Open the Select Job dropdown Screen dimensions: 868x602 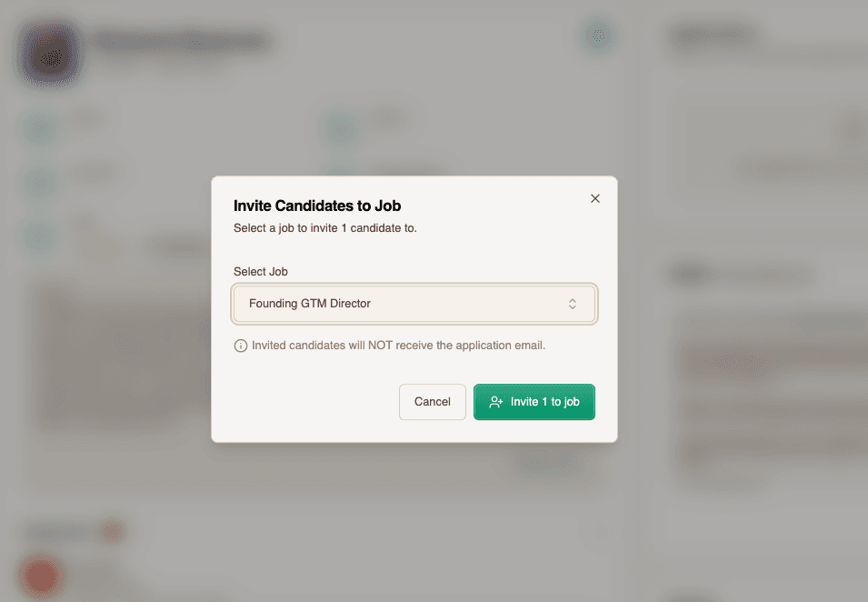point(414,304)
